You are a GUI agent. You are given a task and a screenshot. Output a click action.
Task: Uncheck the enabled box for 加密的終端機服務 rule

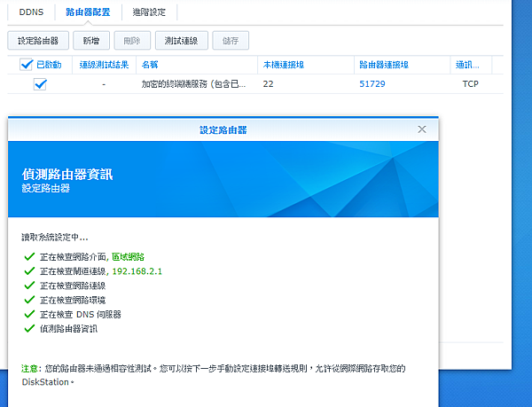coord(40,84)
